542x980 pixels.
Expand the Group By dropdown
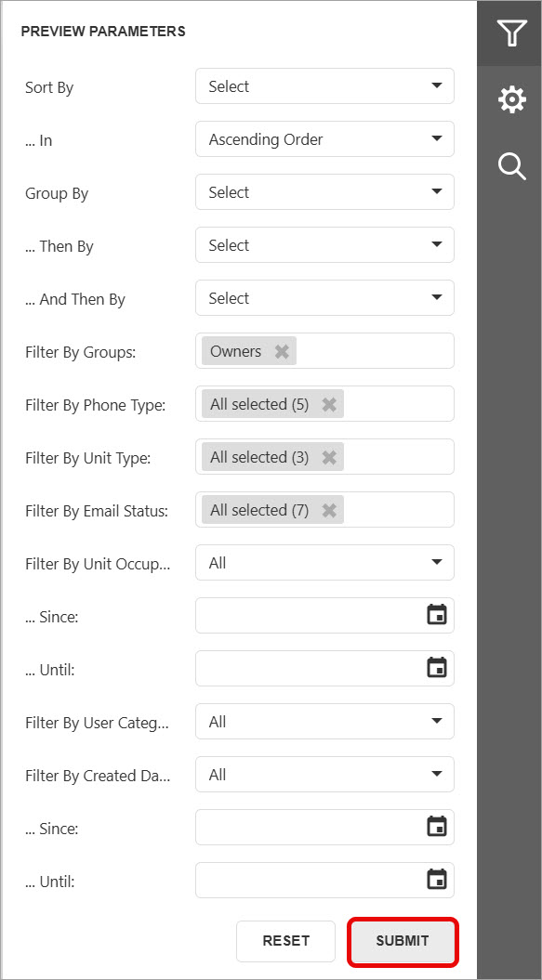point(324,192)
